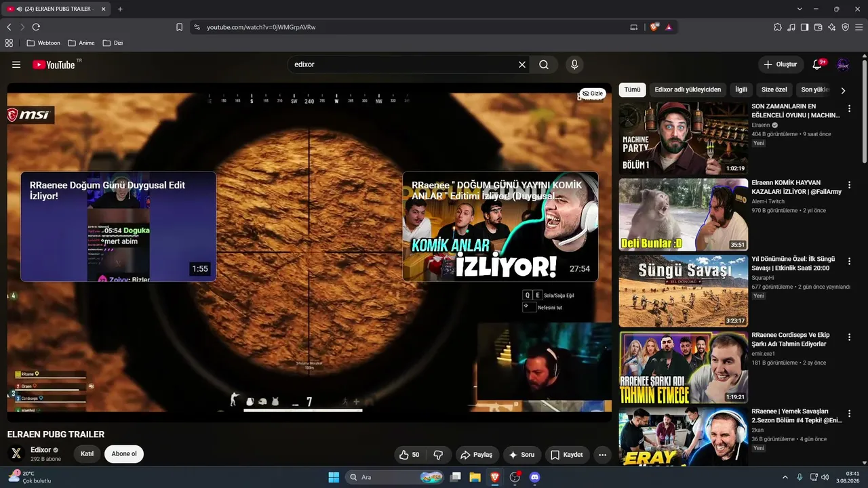Viewport: 868px width, 488px height.
Task: Reload the current page
Action: pos(36,27)
